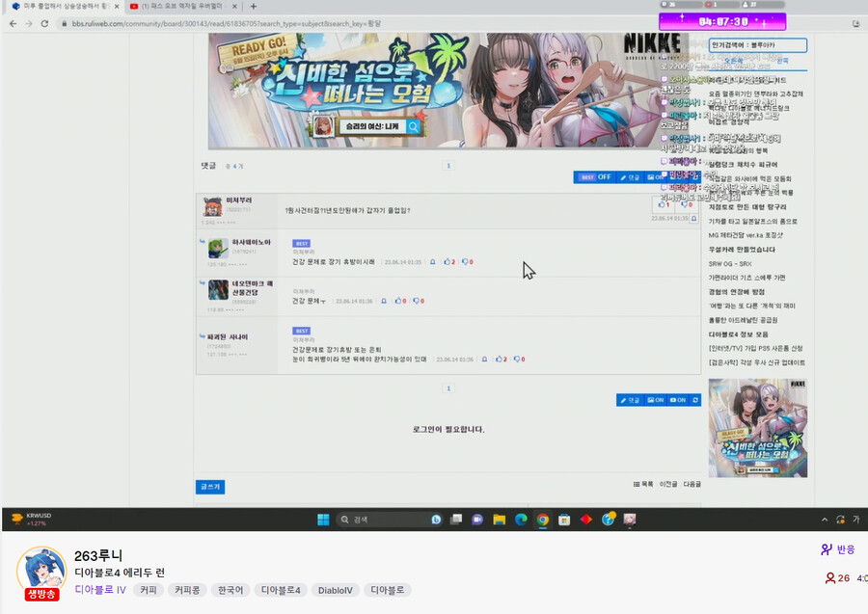This screenshot has width=868, height=614.
Task: Open sidebar link 디아블로4 정보 모음
Action: pyautogui.click(x=739, y=334)
